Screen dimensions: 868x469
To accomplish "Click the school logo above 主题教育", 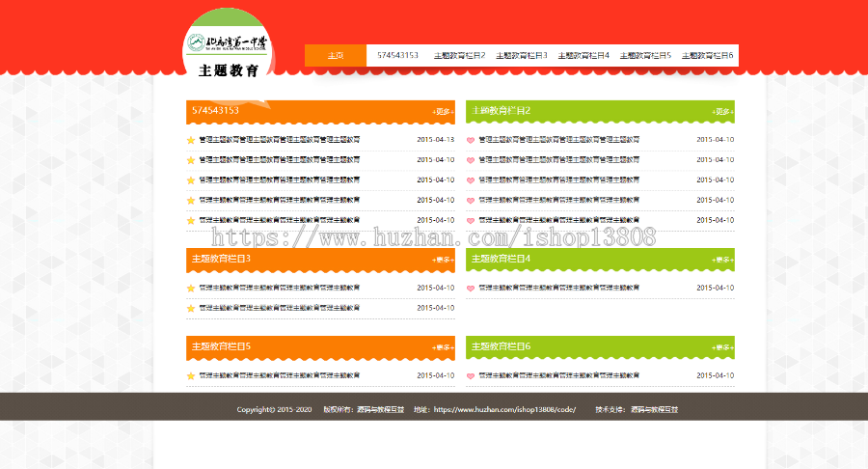I will pos(227,42).
